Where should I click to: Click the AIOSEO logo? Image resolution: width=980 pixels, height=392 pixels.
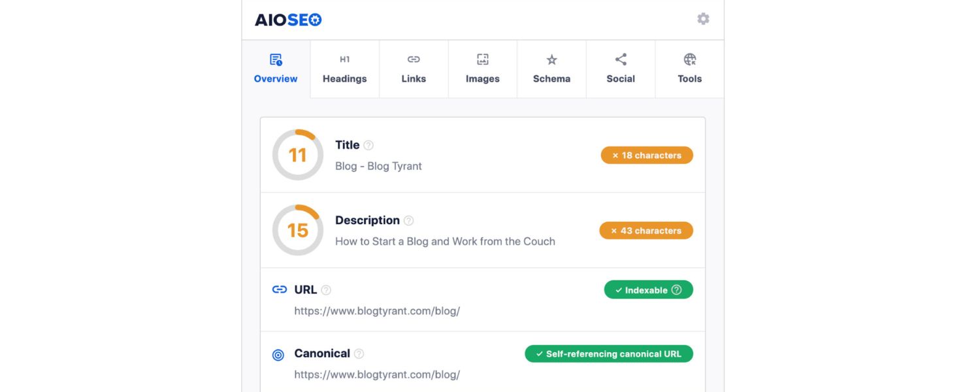288,20
